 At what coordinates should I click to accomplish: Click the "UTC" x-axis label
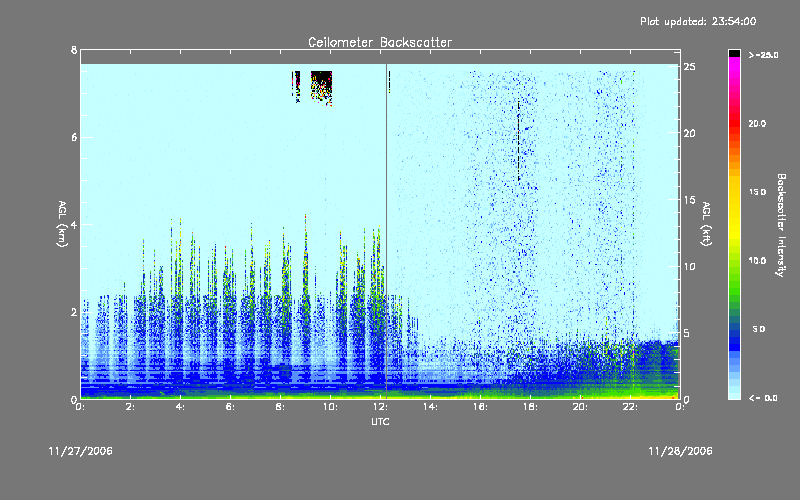(x=380, y=421)
